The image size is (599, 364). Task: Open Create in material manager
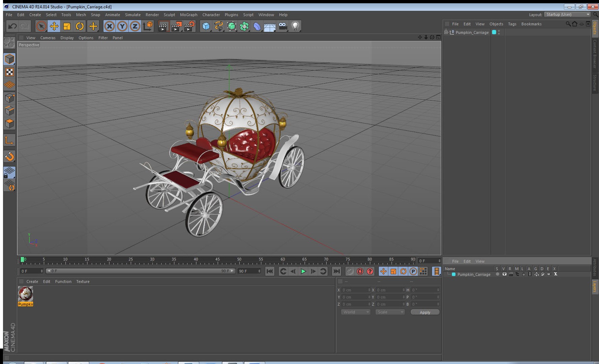pos(32,281)
